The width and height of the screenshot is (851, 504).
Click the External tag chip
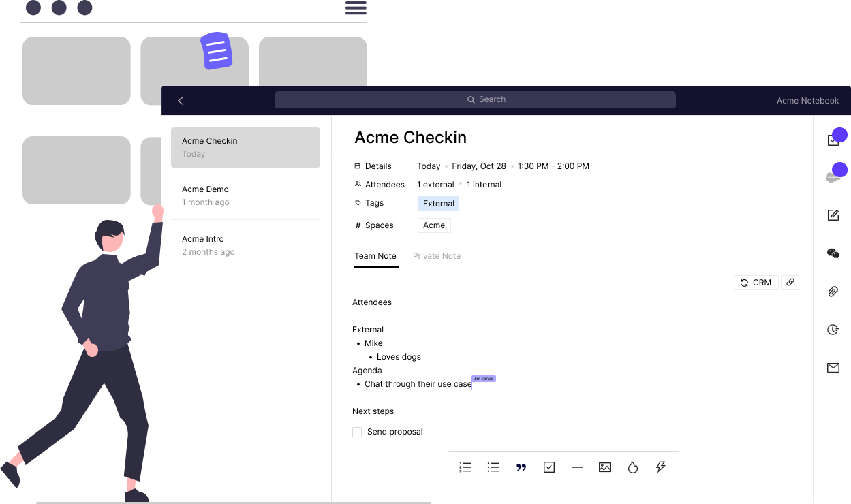[439, 204]
